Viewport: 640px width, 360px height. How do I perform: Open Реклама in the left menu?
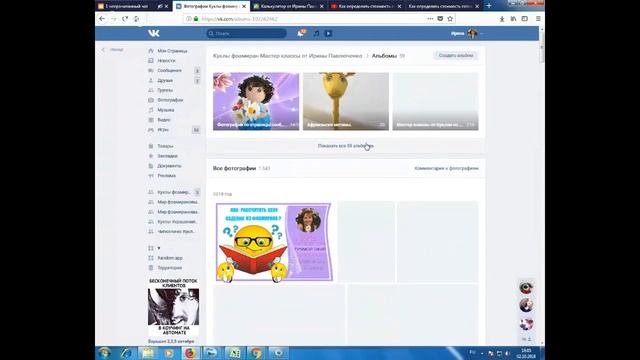pos(167,176)
